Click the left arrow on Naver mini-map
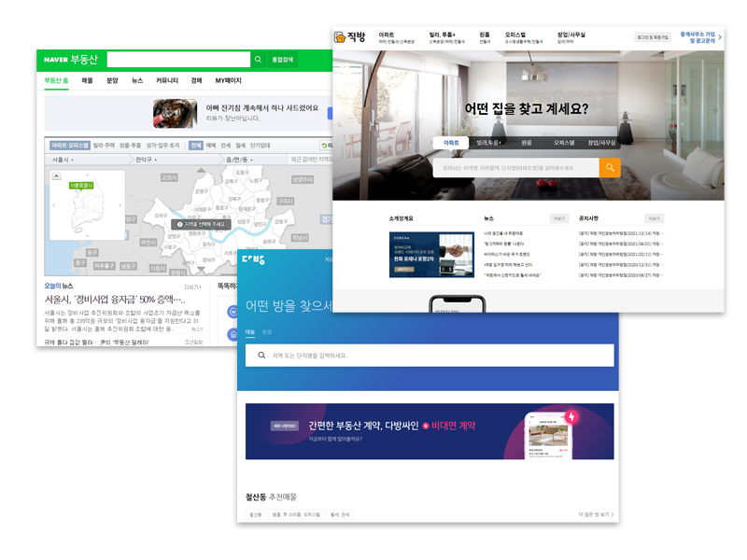The height and width of the screenshot is (560, 747). pos(54,205)
